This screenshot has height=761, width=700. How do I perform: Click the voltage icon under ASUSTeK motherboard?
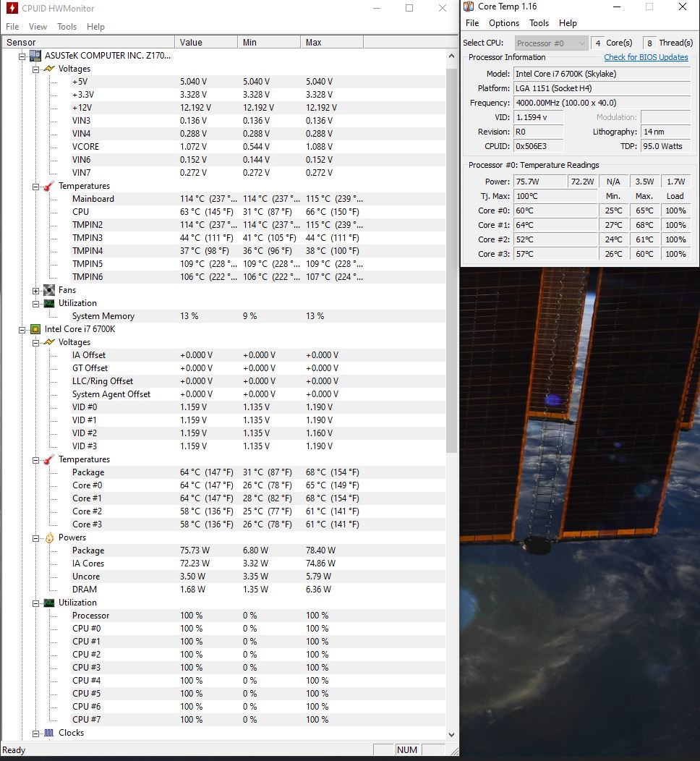[49, 69]
